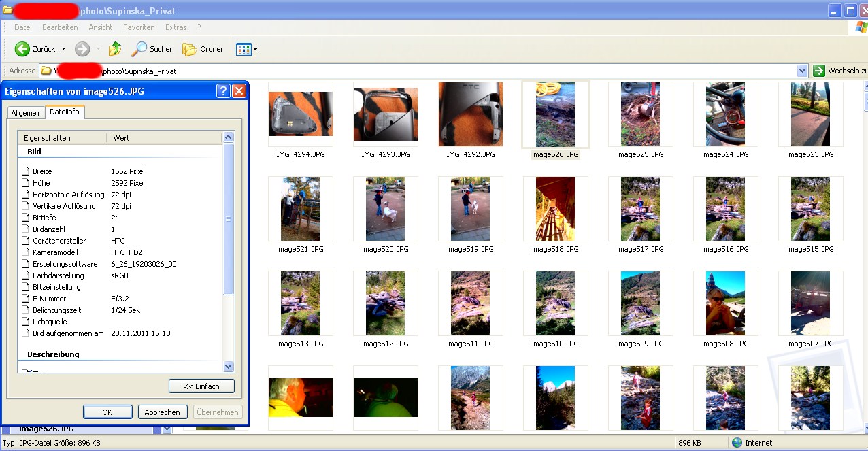Open the Ansichten view mode icon
Viewport: 868px width, 451px height.
point(242,49)
